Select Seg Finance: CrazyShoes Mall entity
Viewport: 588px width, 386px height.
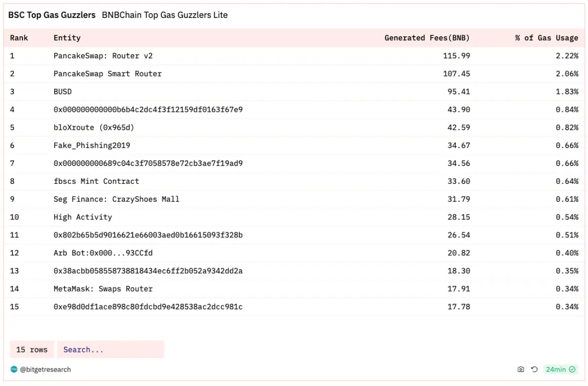click(116, 199)
